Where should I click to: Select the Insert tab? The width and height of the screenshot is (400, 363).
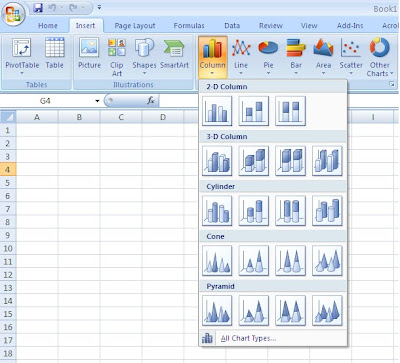(85, 26)
